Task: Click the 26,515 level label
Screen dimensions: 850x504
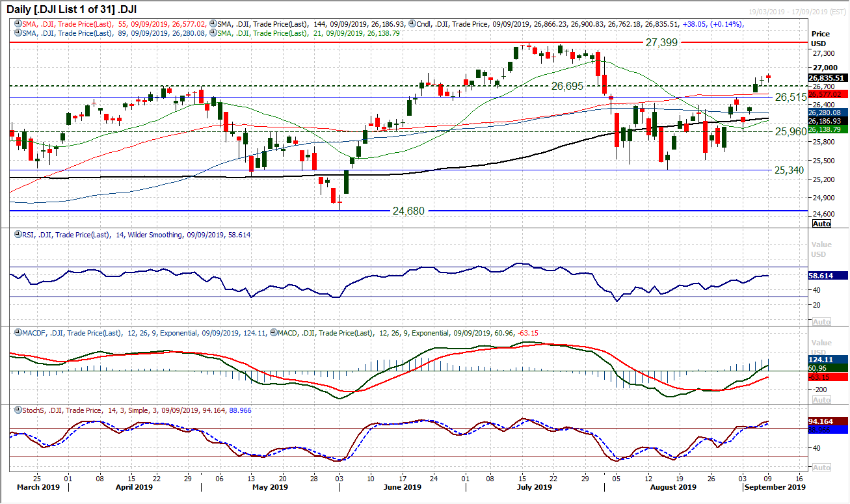Action: 791,97
